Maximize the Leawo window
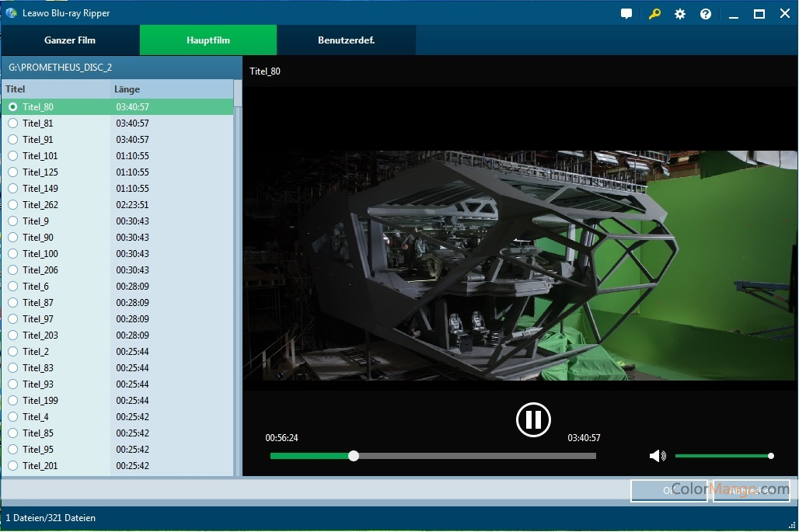799x532 pixels. [759, 14]
